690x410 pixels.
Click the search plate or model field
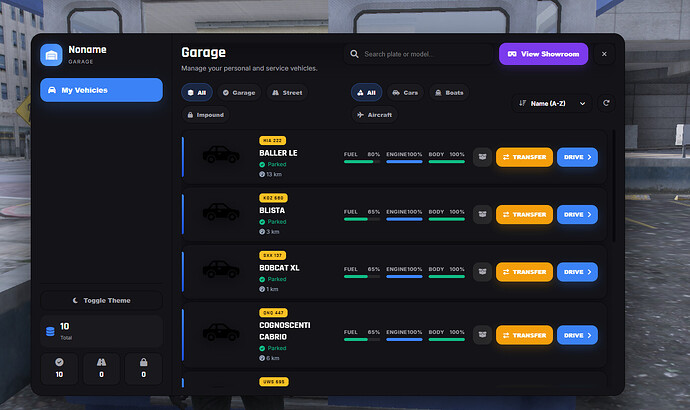(x=418, y=54)
